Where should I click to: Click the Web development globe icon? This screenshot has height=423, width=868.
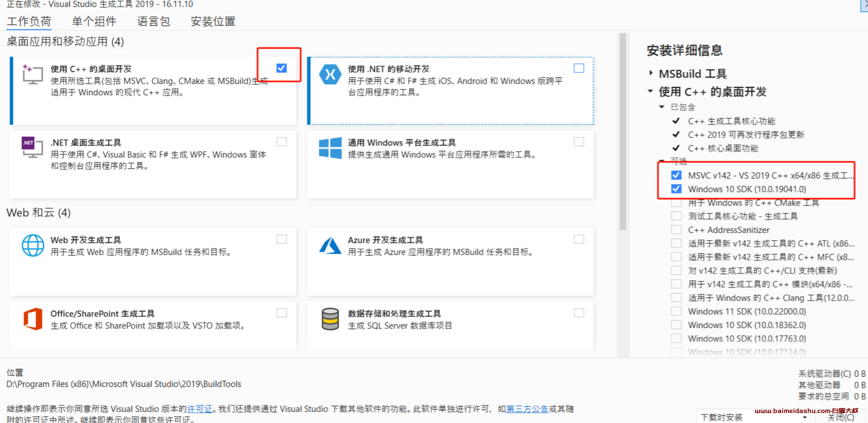click(33, 246)
